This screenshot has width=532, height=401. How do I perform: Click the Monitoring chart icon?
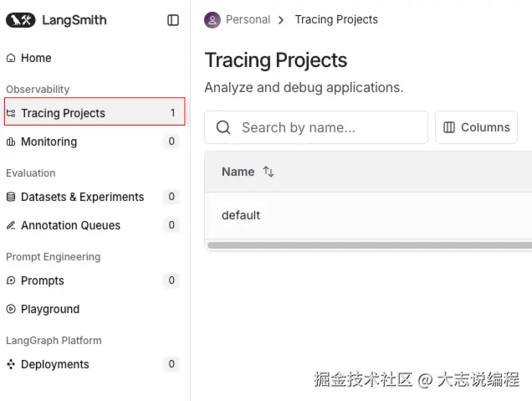point(11,141)
